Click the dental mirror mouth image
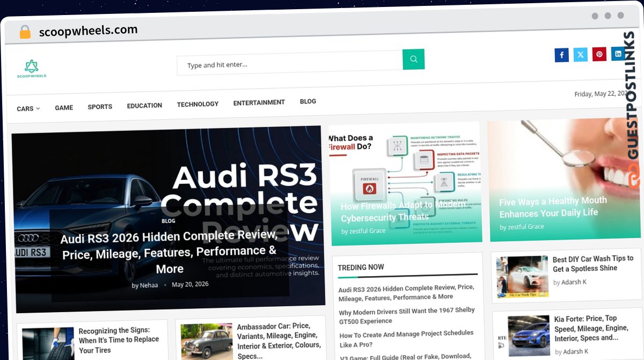 [564, 180]
